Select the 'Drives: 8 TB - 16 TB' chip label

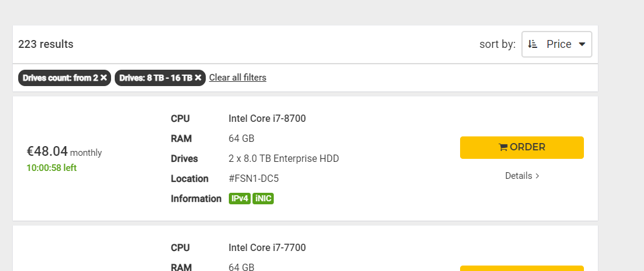click(155, 78)
